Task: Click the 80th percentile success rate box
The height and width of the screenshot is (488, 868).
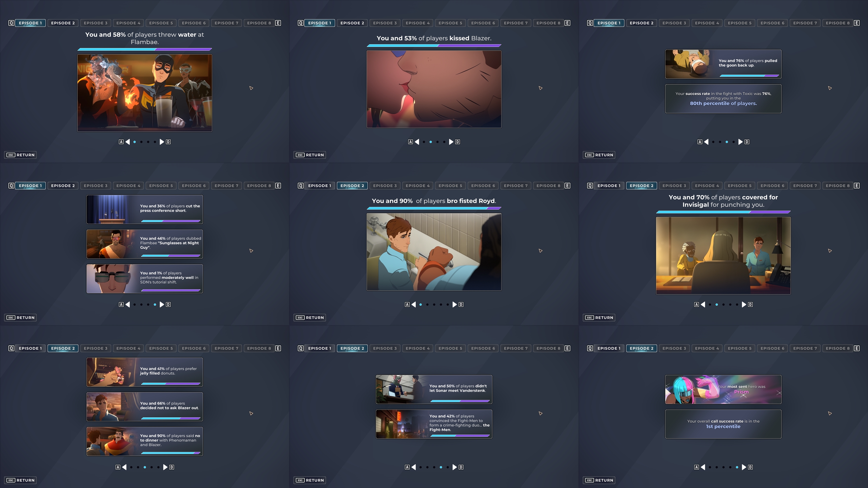Action: [x=723, y=99]
